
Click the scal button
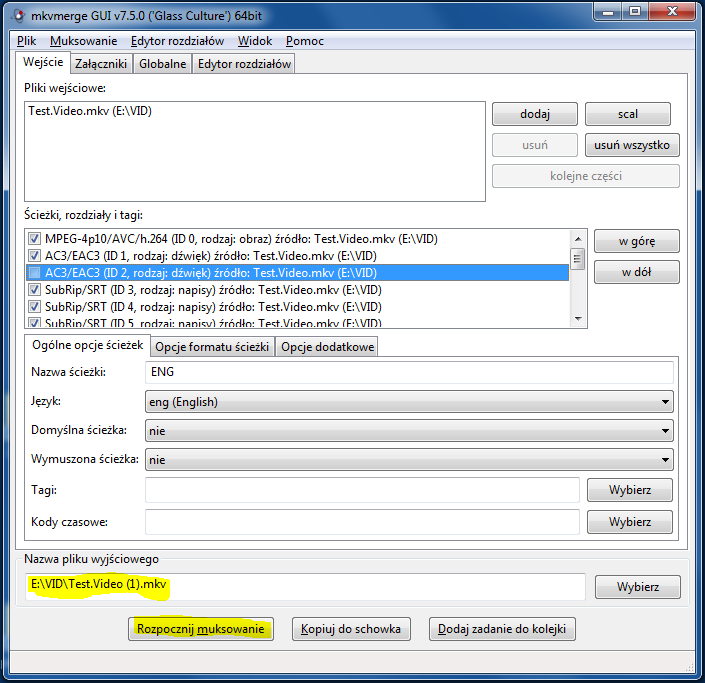(628, 114)
